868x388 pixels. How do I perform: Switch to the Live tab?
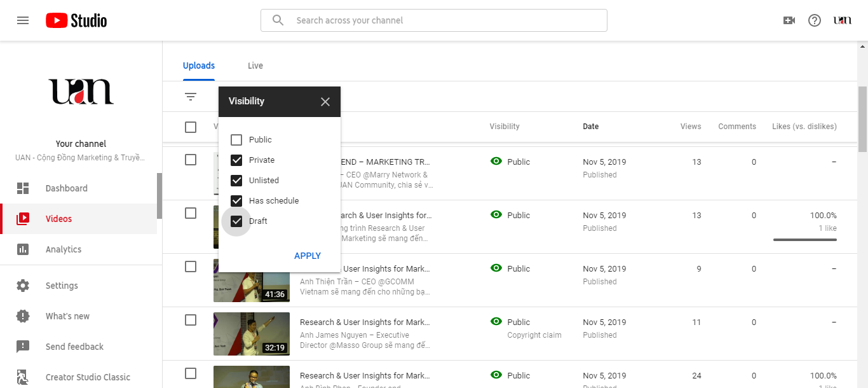(255, 66)
